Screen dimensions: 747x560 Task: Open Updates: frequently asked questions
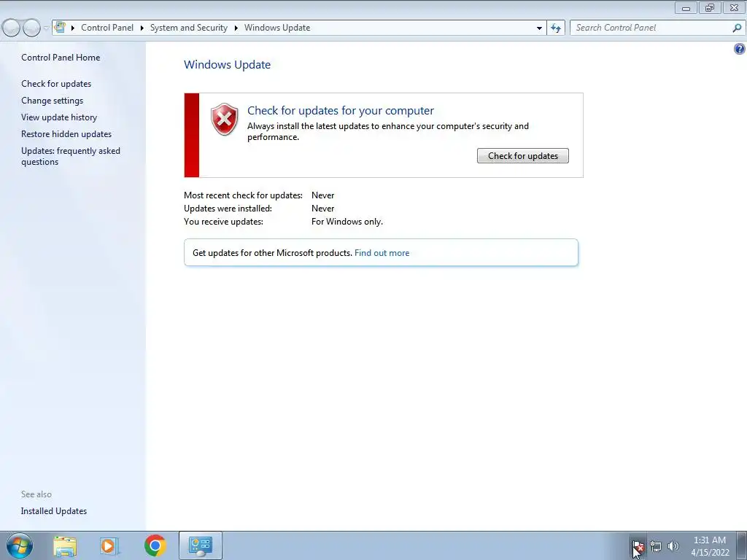71,156
